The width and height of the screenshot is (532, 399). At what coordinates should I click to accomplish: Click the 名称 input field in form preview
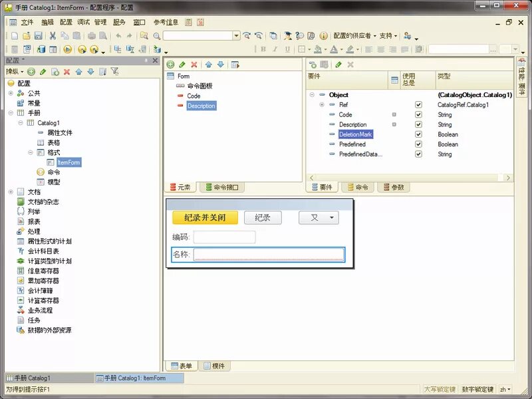(x=269, y=255)
